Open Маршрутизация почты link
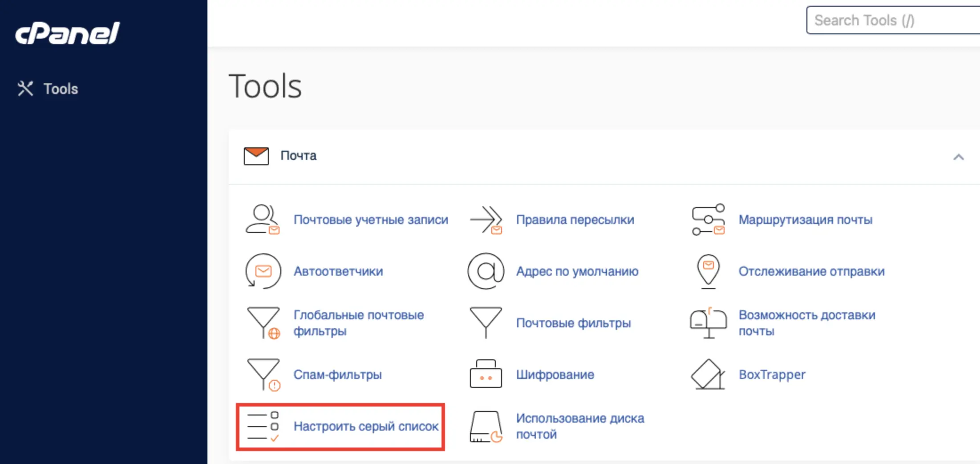The image size is (980, 464). [x=806, y=220]
